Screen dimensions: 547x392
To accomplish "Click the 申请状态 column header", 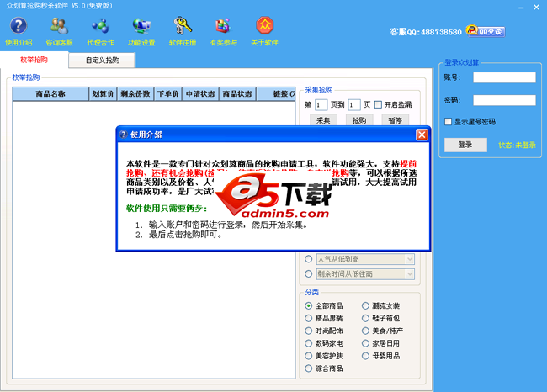I will [x=200, y=94].
